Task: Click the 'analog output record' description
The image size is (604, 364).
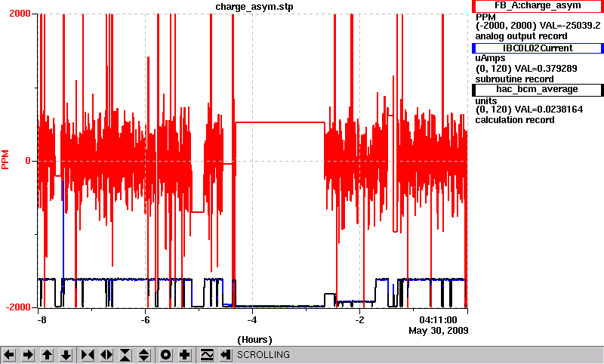Action: coord(521,36)
